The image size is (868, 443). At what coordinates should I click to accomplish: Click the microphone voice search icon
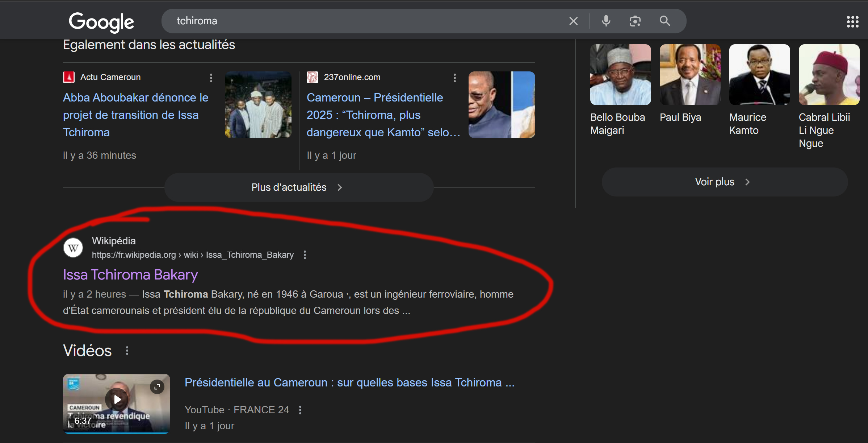pos(606,21)
